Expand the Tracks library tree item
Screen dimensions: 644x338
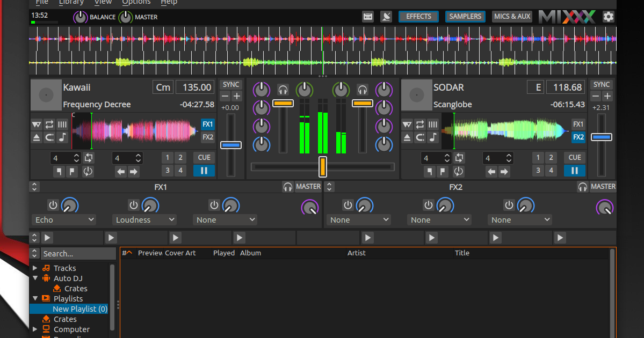coord(35,268)
